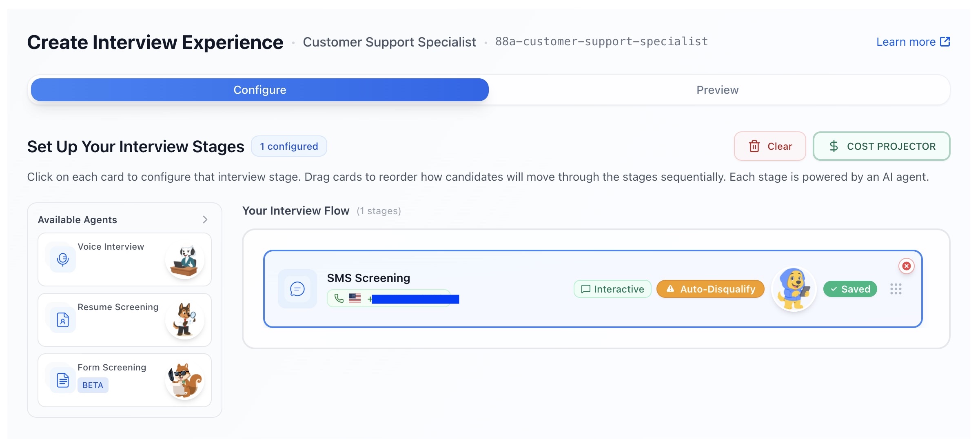Image resolution: width=980 pixels, height=439 pixels.
Task: Click the Resume Screening document icon
Action: click(x=62, y=319)
